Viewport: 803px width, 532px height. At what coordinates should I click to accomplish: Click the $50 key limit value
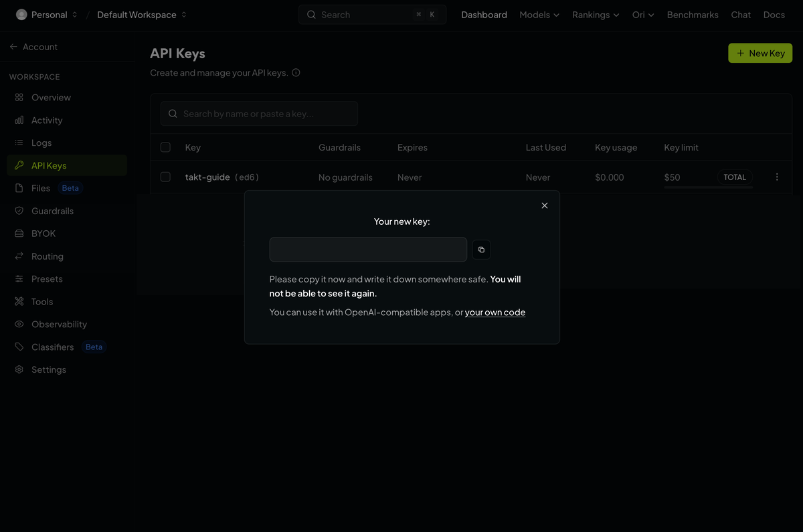pyautogui.click(x=672, y=177)
